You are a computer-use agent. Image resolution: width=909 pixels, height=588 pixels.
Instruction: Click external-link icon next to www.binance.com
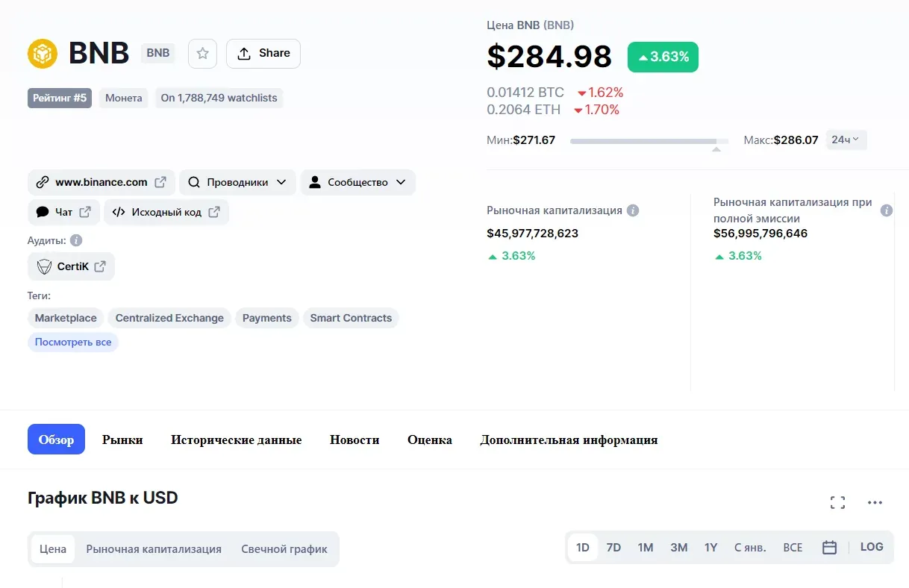point(160,182)
